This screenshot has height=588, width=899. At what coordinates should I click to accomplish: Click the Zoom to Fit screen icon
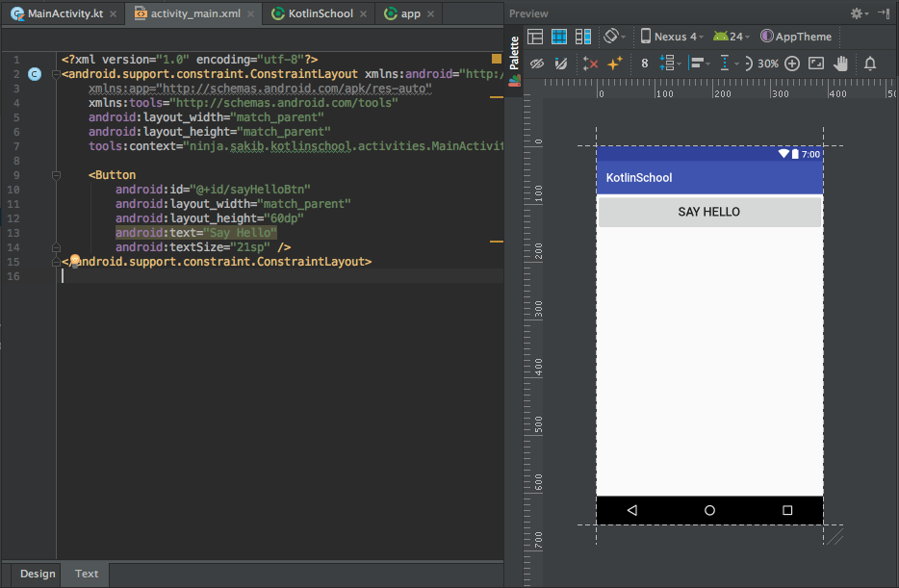[x=816, y=64]
